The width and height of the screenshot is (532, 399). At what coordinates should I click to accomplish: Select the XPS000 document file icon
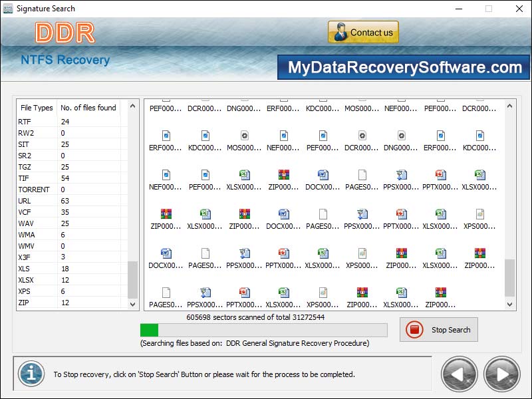pos(480,213)
